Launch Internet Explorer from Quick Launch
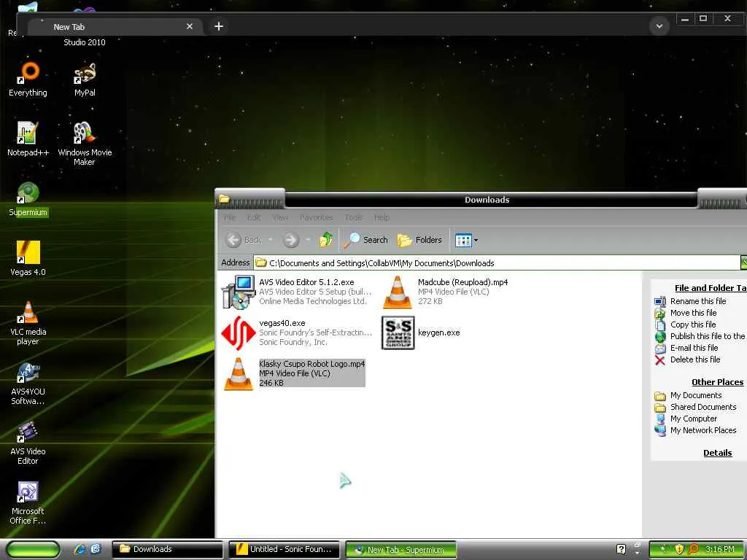The width and height of the screenshot is (747, 560). point(80,549)
